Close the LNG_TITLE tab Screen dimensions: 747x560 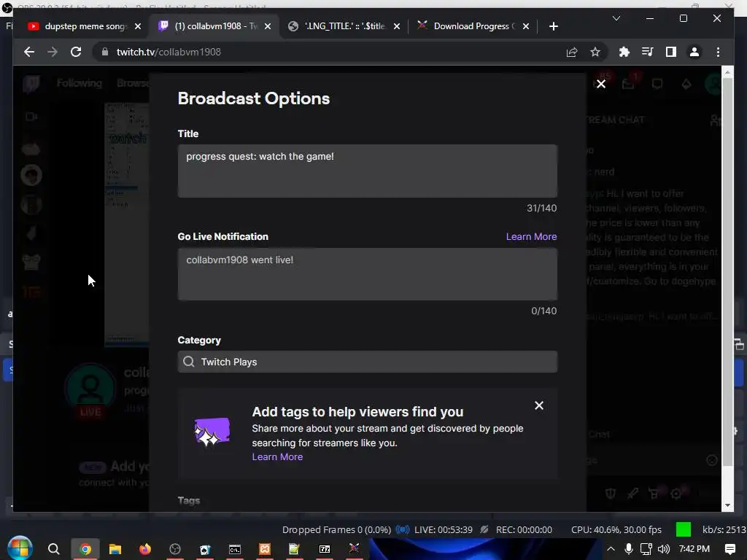(x=396, y=26)
